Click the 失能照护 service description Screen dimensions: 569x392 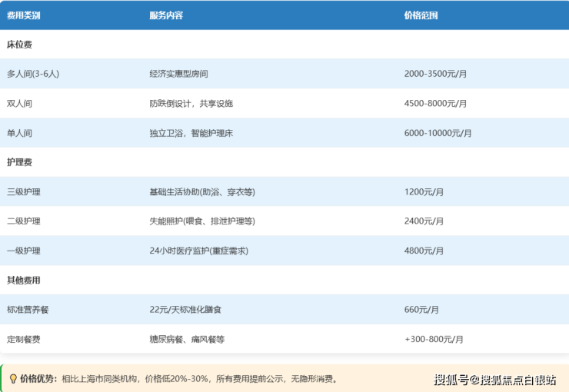coord(202,221)
